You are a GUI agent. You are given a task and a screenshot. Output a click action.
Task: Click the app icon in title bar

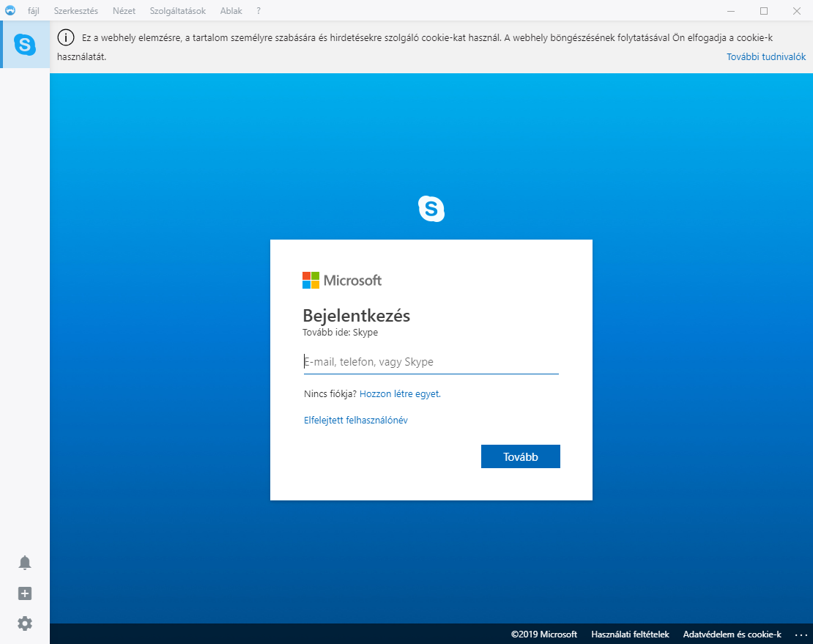click(10, 11)
